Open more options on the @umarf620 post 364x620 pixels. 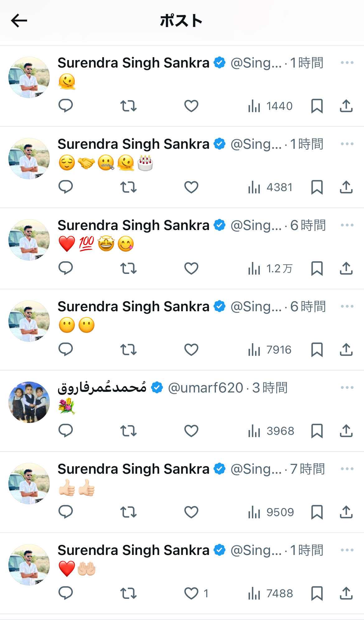[x=347, y=387]
